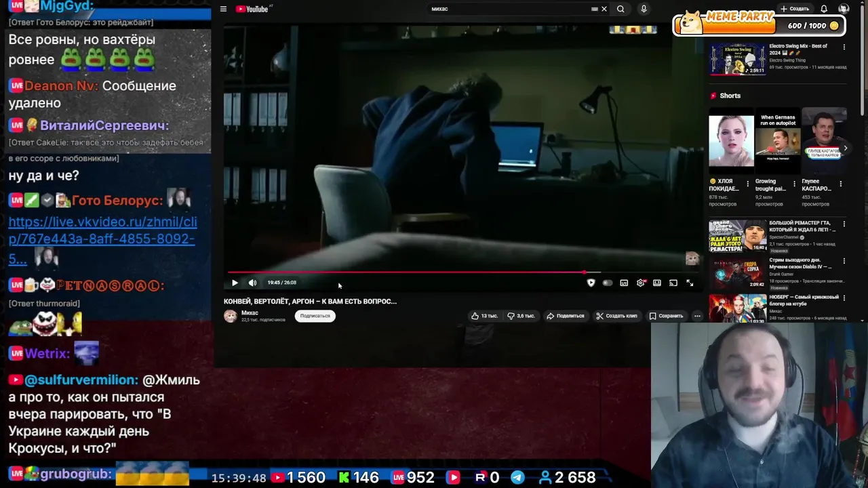Click the Drunk Gamer channel name

(x=781, y=274)
